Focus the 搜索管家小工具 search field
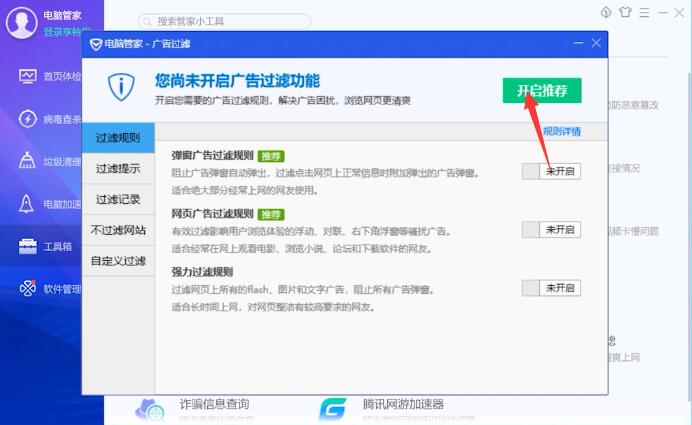Screen dimensions: 692x425 click(224, 21)
